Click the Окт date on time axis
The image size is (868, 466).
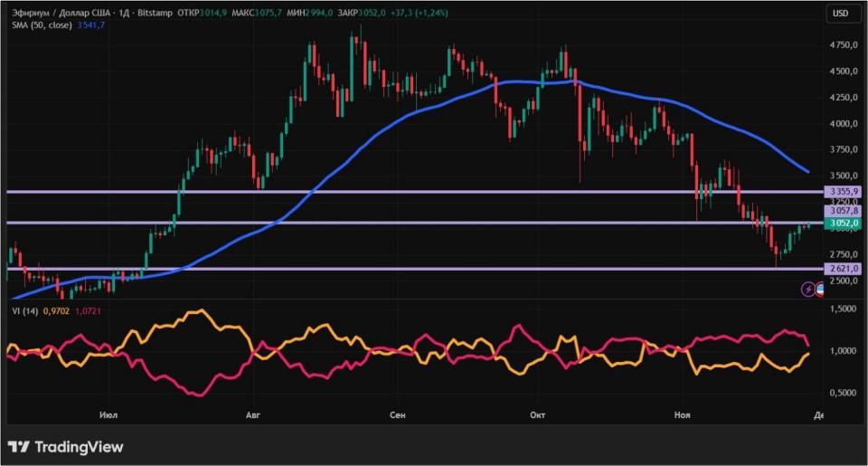(x=537, y=415)
